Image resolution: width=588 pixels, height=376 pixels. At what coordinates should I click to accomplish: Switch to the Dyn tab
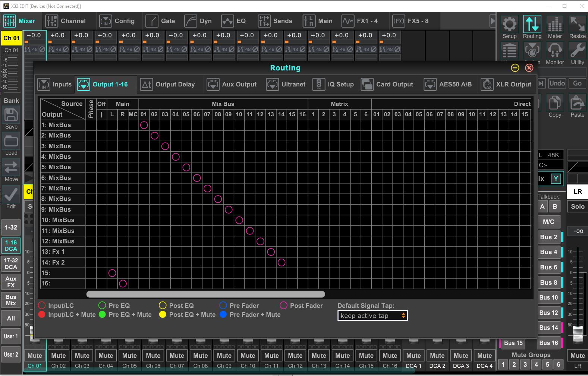click(x=198, y=21)
